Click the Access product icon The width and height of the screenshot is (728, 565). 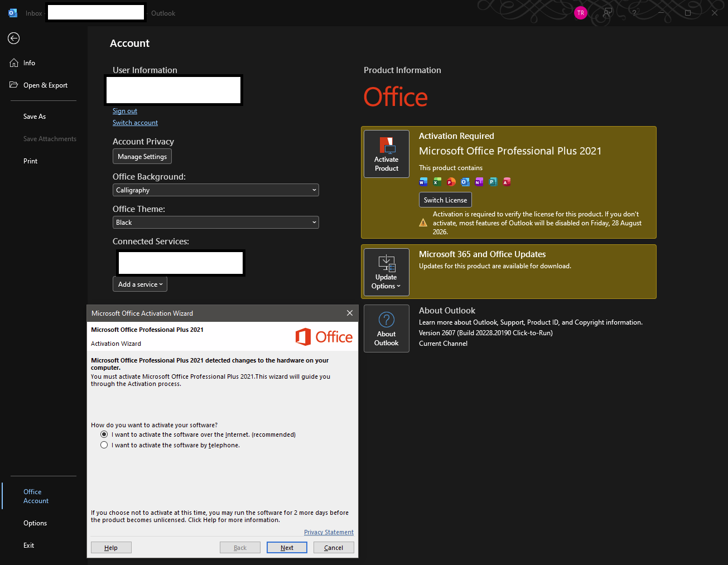pyautogui.click(x=507, y=181)
